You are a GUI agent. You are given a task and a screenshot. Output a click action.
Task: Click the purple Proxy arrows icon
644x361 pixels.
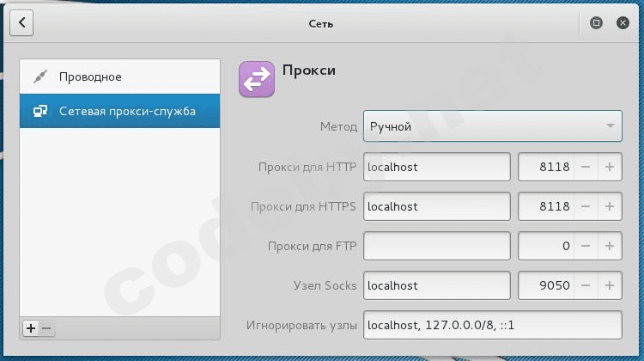point(256,80)
